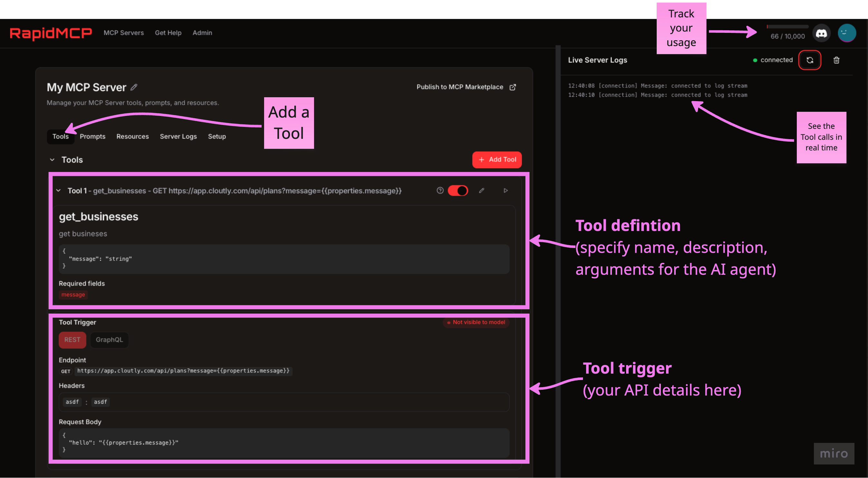Viewport: 868px width, 478px height.
Task: Select REST trigger type
Action: tap(72, 340)
